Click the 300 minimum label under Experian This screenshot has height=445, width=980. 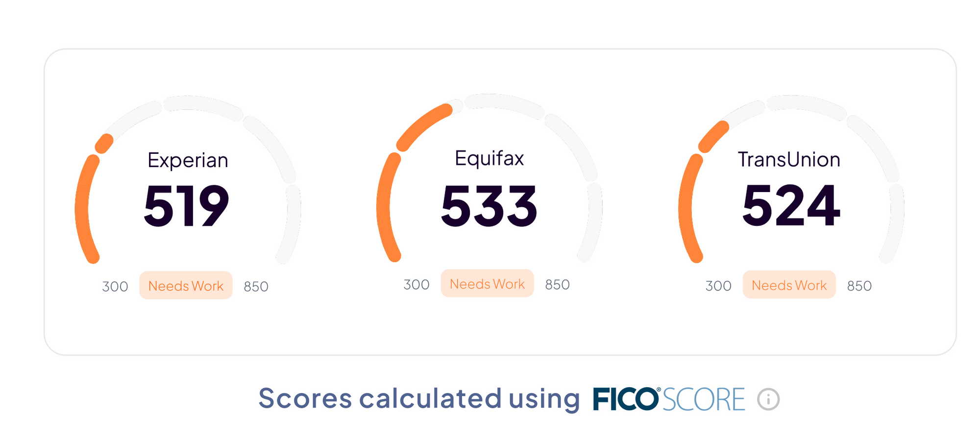[115, 287]
